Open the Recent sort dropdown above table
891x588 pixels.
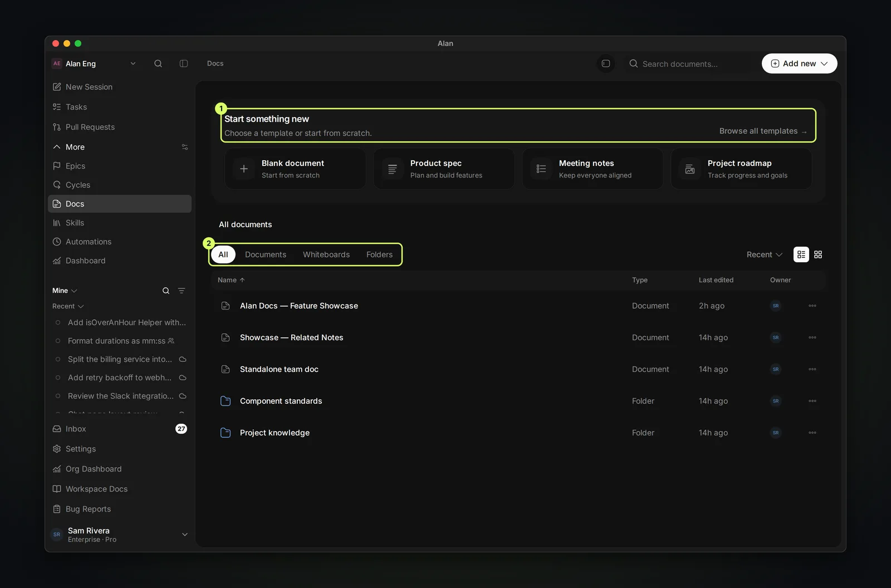point(765,254)
